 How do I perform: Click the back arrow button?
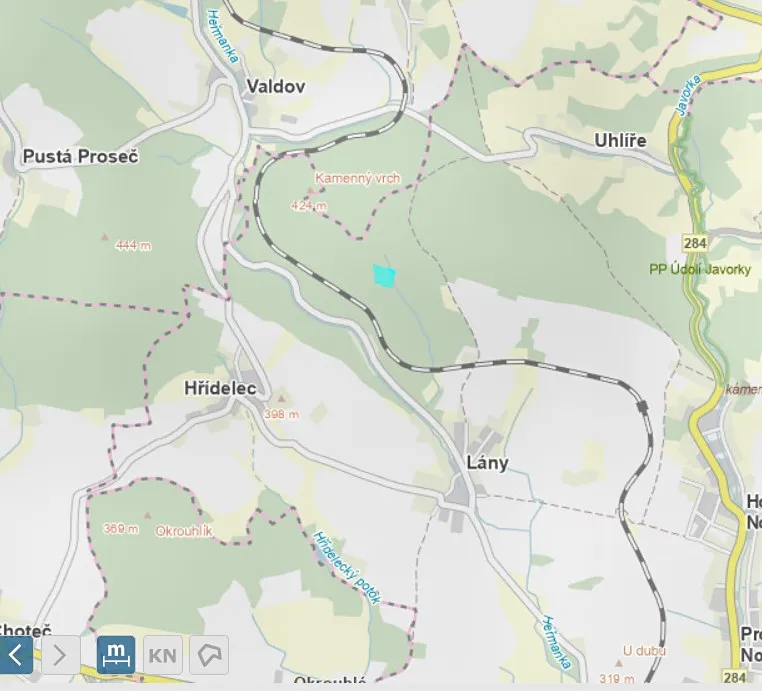(x=16, y=655)
